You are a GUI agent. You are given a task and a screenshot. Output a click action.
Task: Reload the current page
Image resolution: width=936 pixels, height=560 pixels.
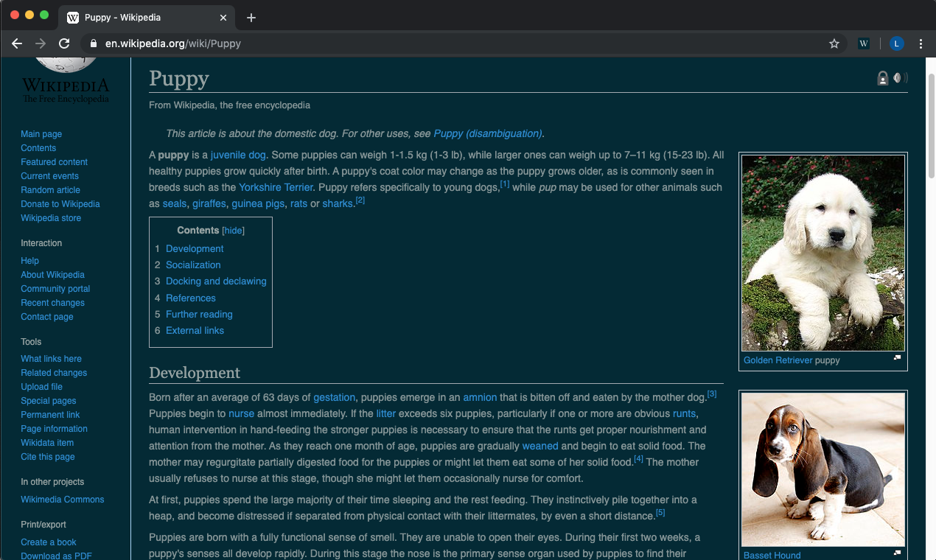(x=64, y=43)
